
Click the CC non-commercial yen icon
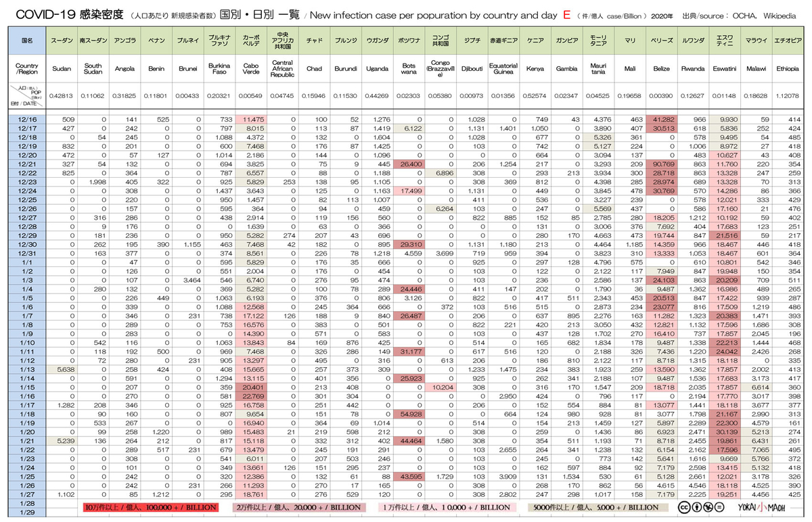(x=707, y=506)
